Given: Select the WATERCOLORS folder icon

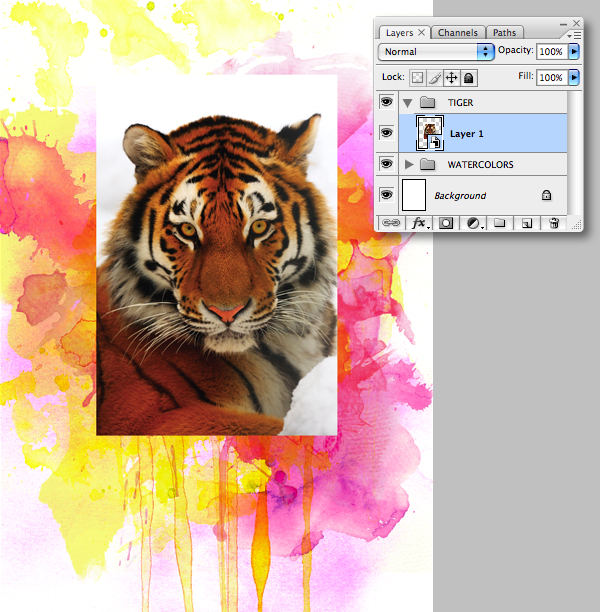Looking at the screenshot, I should 427,164.
